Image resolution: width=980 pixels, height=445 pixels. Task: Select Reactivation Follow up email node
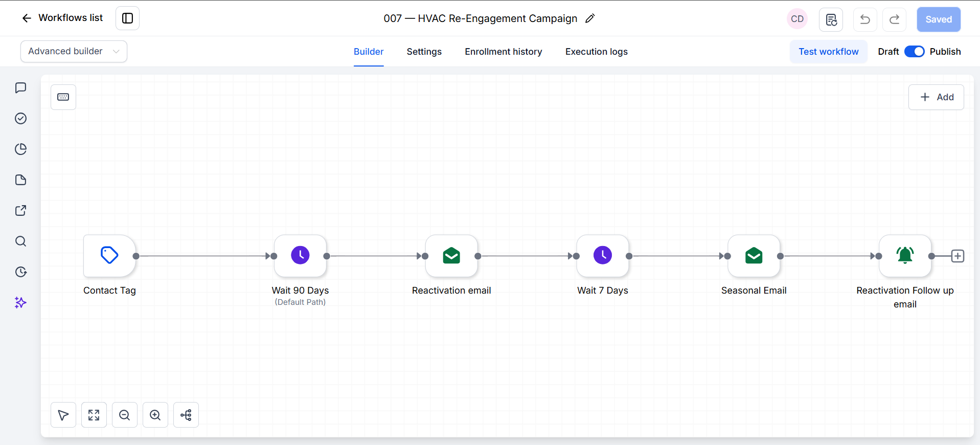pyautogui.click(x=905, y=255)
